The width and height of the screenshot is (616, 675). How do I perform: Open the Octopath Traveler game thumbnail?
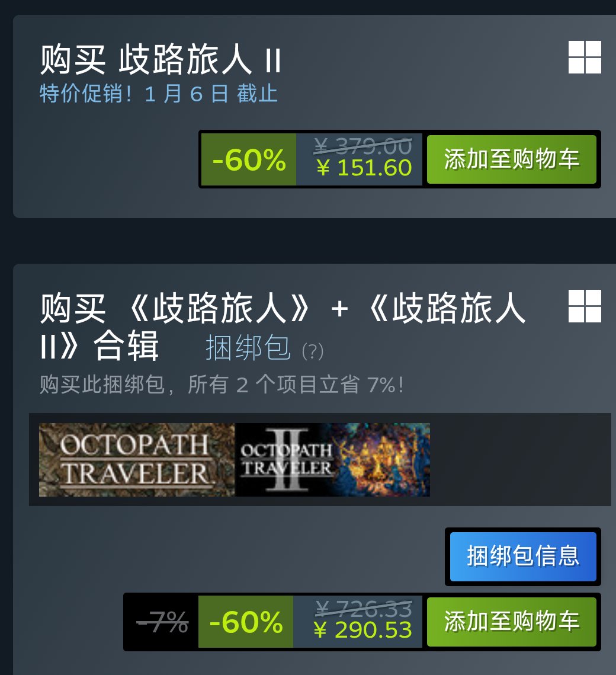(x=137, y=460)
